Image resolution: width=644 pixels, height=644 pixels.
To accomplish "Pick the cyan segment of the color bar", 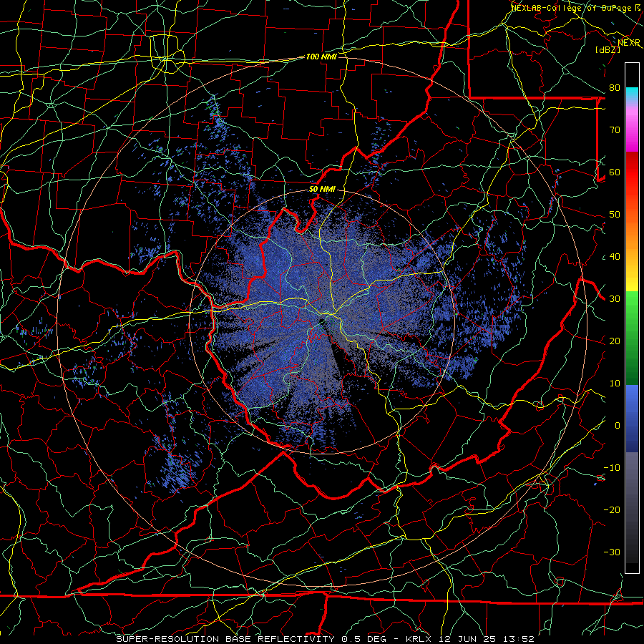I will (x=632, y=94).
